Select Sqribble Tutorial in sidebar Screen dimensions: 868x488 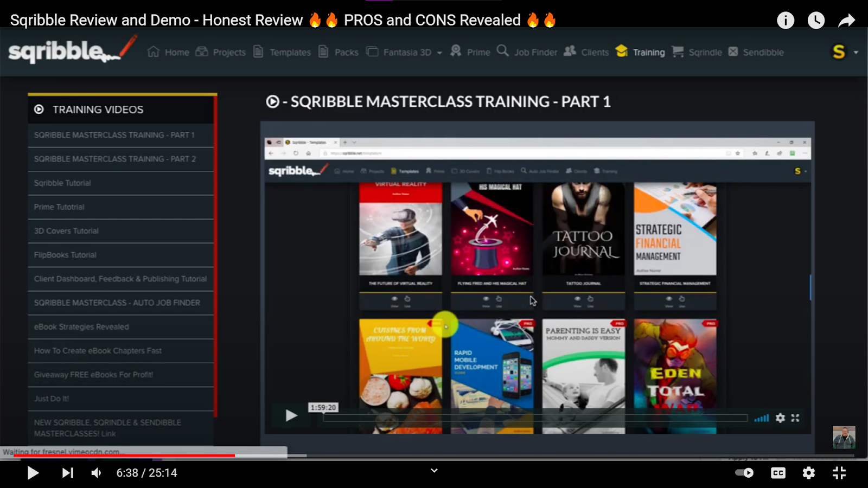coord(121,183)
